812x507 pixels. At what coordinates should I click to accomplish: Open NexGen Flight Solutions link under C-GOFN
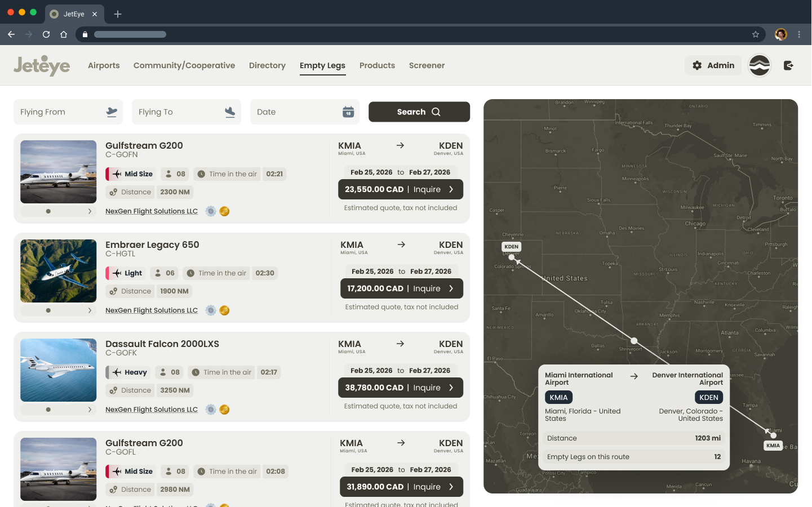click(152, 211)
